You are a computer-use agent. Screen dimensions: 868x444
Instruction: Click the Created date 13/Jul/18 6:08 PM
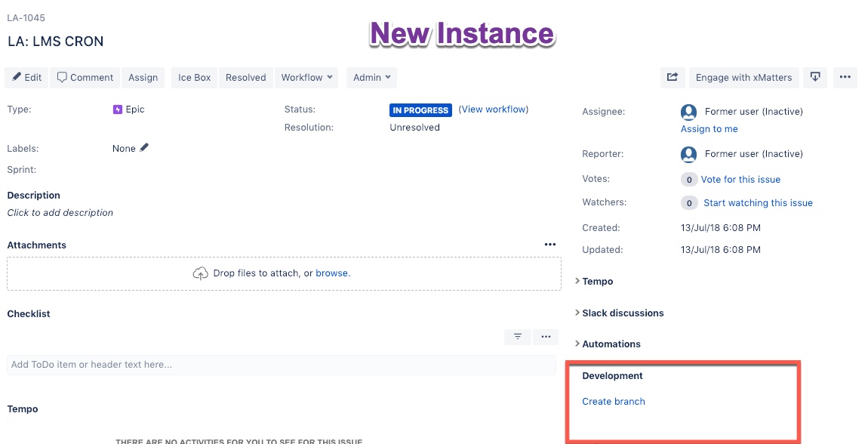721,227
